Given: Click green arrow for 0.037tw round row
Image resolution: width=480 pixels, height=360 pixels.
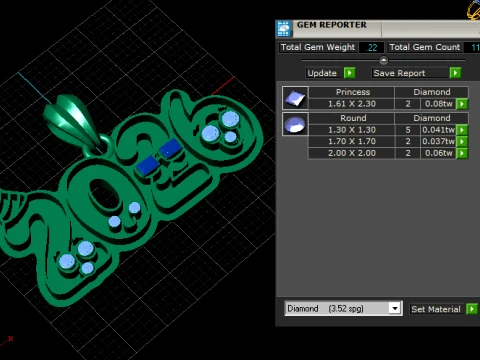Looking at the screenshot, I should click(462, 141).
